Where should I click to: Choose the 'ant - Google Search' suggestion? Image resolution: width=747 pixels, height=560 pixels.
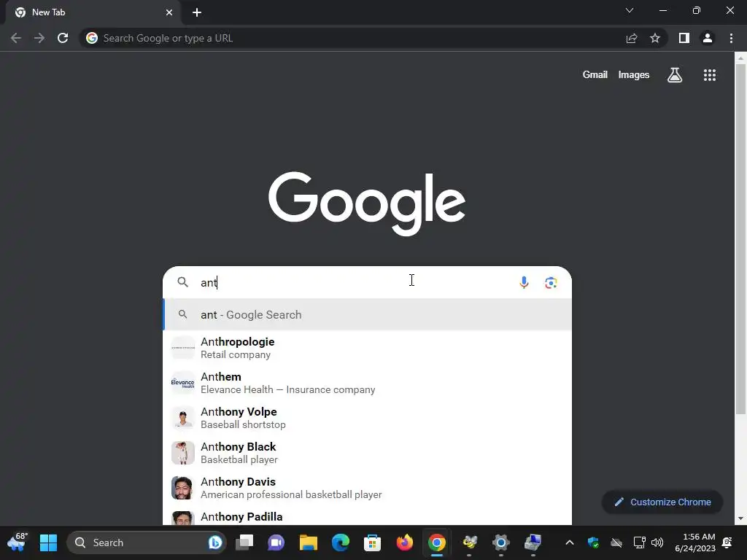[368, 315]
